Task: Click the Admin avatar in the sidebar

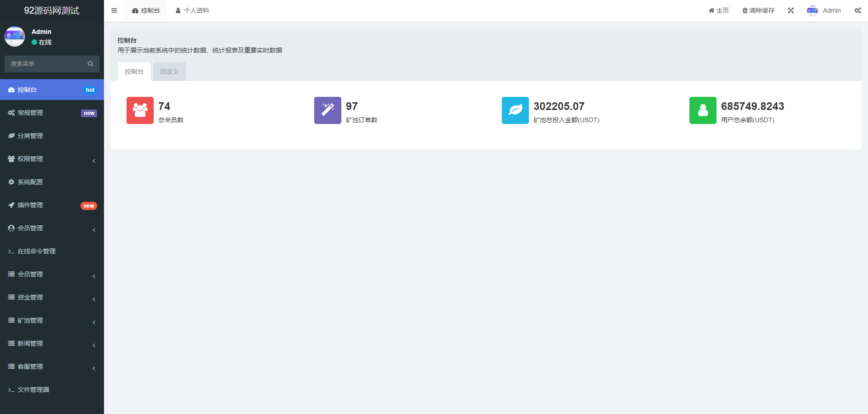Action: tap(14, 36)
